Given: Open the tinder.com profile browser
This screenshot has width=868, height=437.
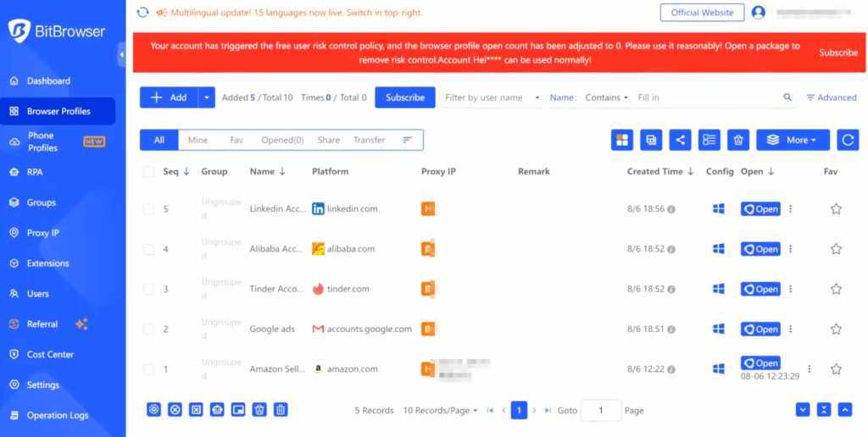Looking at the screenshot, I should click(x=760, y=290).
